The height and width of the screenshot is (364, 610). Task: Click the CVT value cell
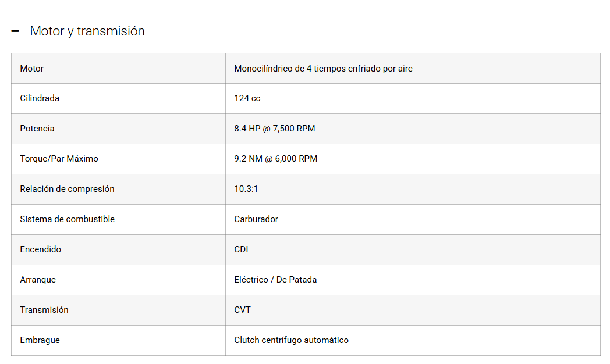pyautogui.click(x=243, y=310)
